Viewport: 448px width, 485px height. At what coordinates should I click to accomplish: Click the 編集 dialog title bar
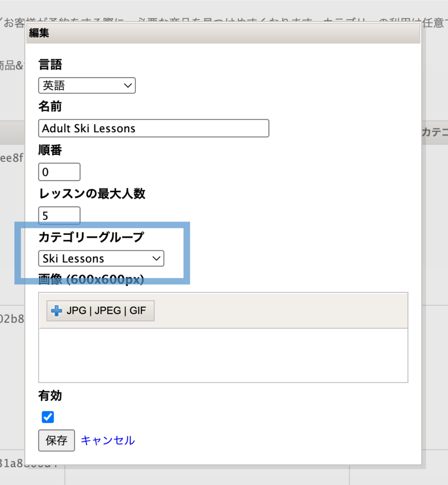click(223, 33)
